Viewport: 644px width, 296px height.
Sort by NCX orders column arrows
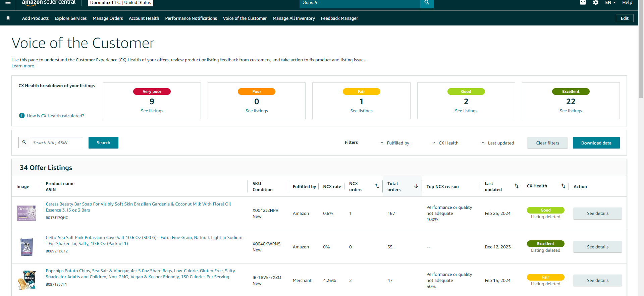pyautogui.click(x=377, y=186)
